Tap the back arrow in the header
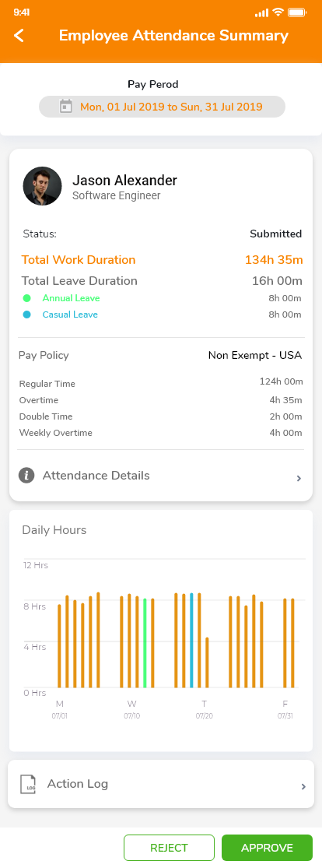 click(x=19, y=36)
